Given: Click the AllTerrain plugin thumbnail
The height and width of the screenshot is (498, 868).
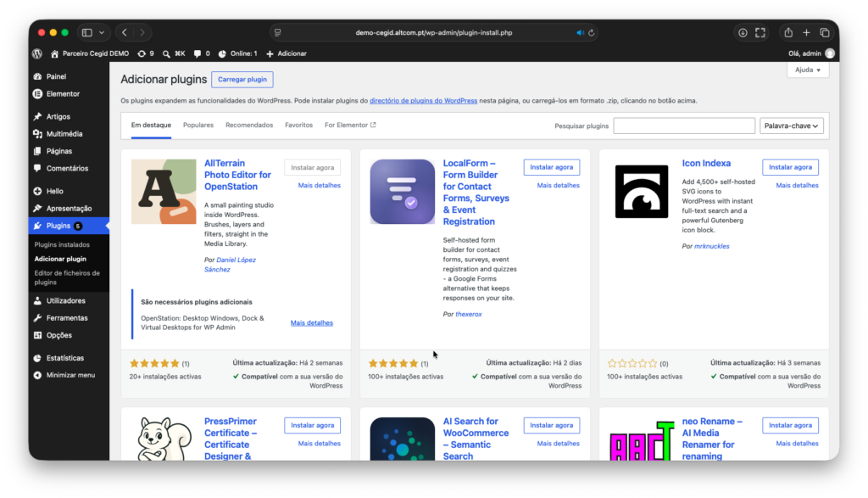Looking at the screenshot, I should coord(164,192).
